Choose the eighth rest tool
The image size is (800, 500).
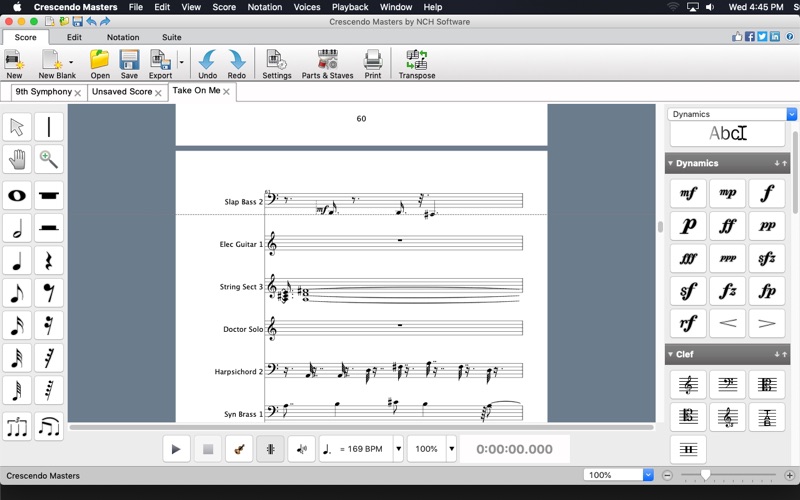point(49,293)
